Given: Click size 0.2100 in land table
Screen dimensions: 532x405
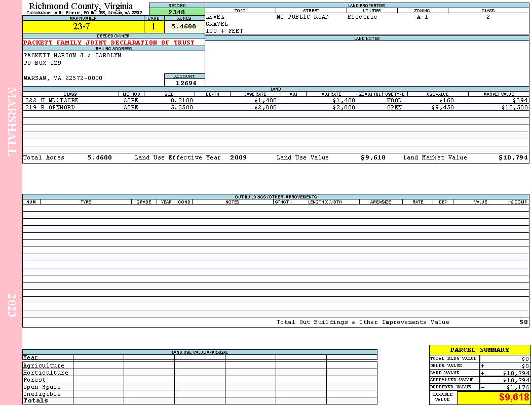Looking at the screenshot, I should (x=182, y=101).
